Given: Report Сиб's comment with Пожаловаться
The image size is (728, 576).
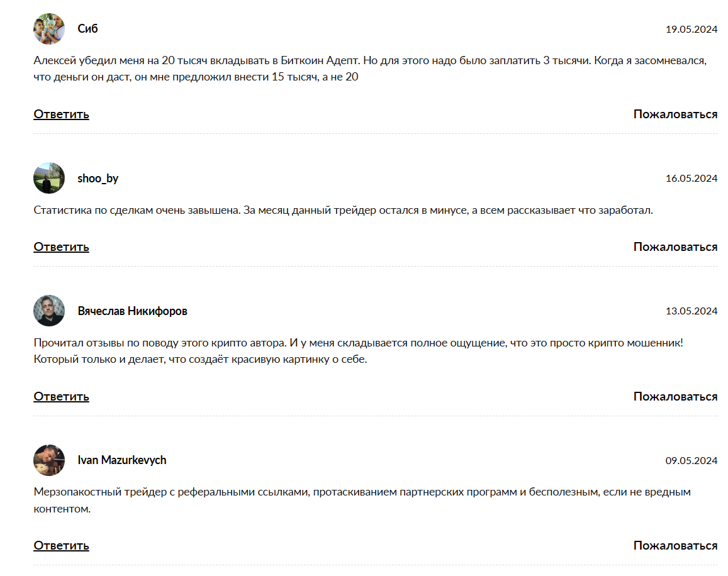Looking at the screenshot, I should [x=675, y=114].
